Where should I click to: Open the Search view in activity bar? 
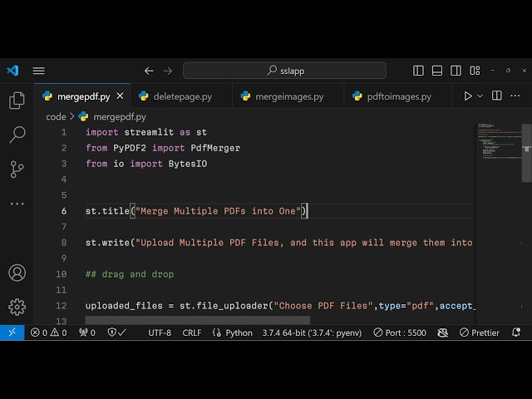pos(17,135)
